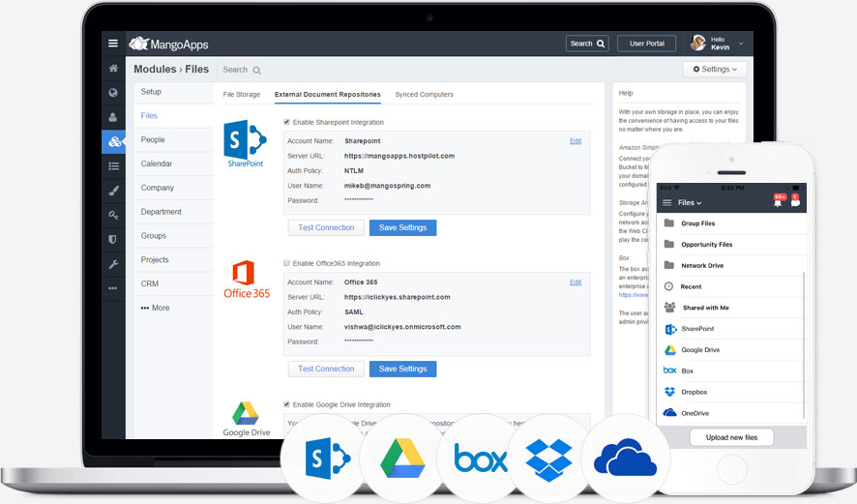Open Company in the modules menu
The width and height of the screenshot is (857, 504).
click(x=173, y=188)
